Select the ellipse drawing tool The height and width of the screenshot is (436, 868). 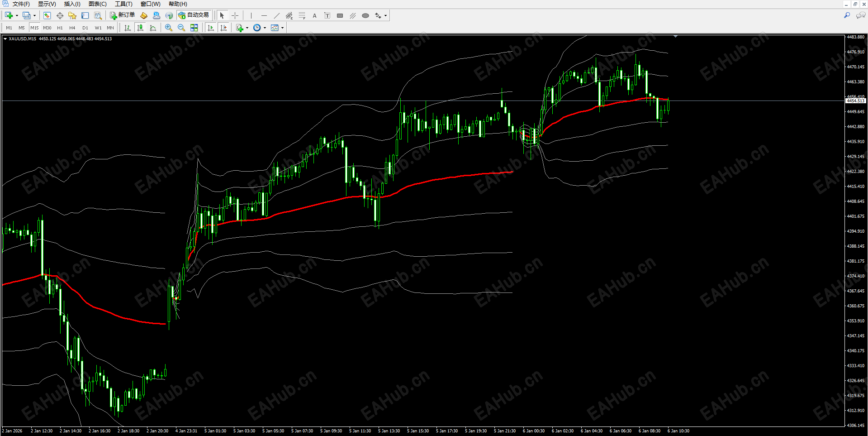[365, 15]
